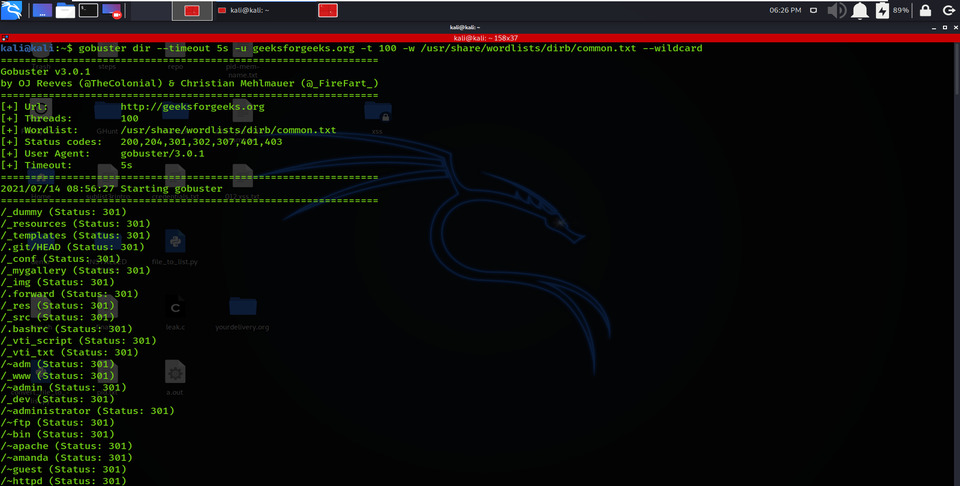
Task: Minimize the kali@kali terminal window
Action: 933,28
